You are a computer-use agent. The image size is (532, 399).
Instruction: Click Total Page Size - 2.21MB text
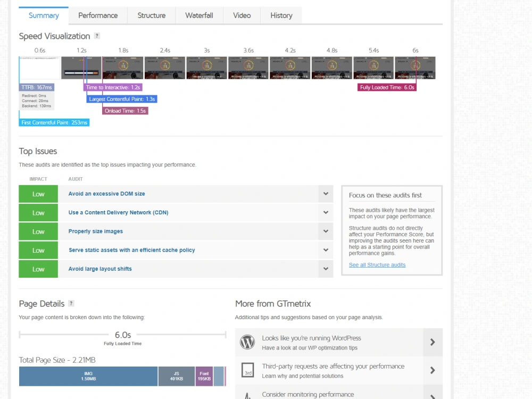(x=57, y=360)
